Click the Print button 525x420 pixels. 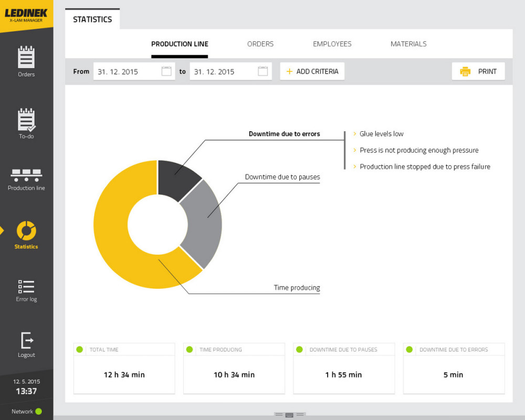478,71
